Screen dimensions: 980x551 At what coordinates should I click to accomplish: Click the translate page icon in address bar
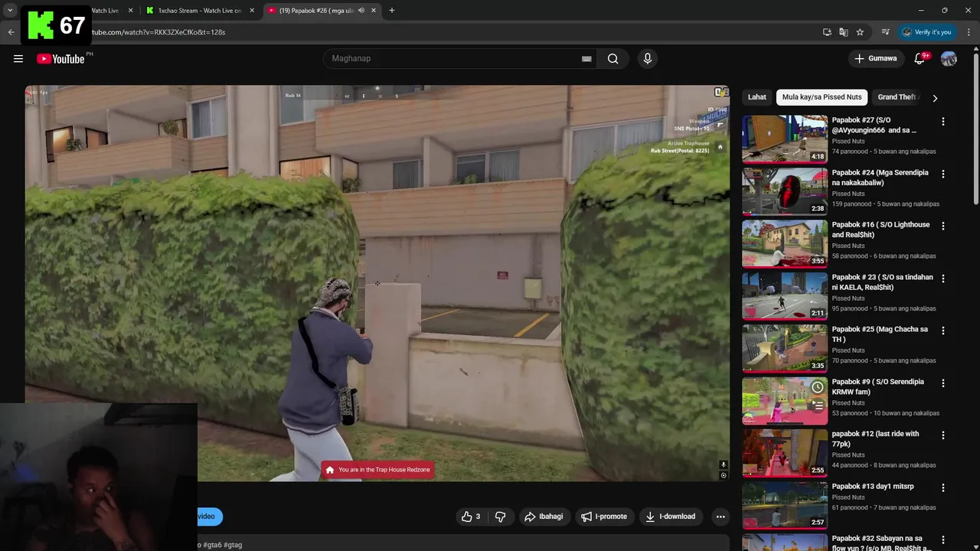843,32
